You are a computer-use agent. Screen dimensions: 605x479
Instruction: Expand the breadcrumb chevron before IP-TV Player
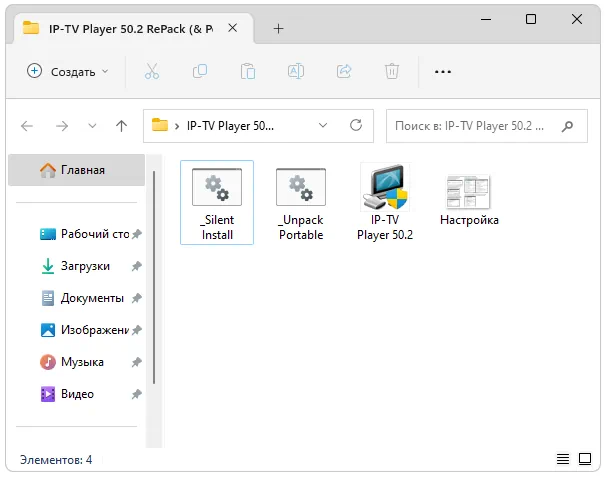click(177, 126)
